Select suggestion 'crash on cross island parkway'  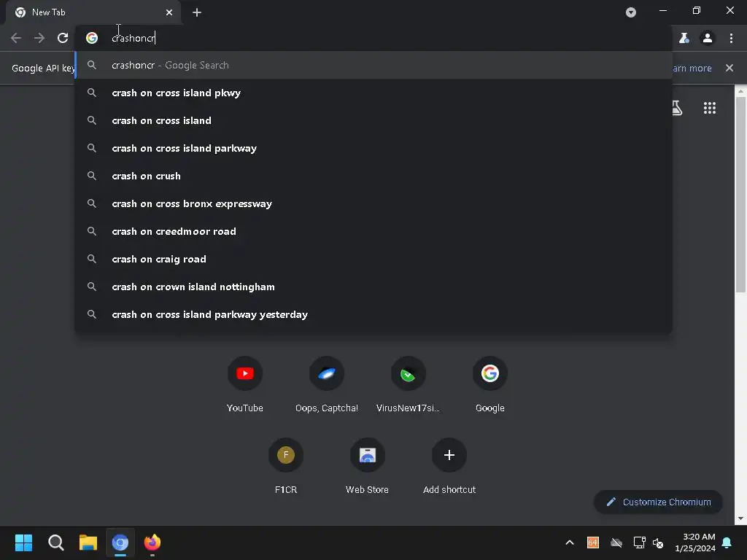coord(373,148)
